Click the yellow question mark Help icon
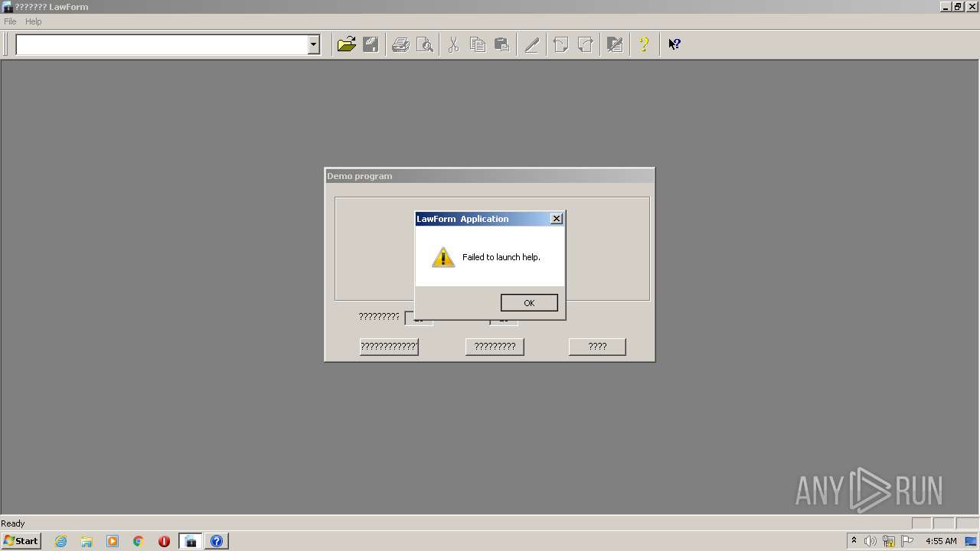Image resolution: width=980 pixels, height=551 pixels. (644, 44)
